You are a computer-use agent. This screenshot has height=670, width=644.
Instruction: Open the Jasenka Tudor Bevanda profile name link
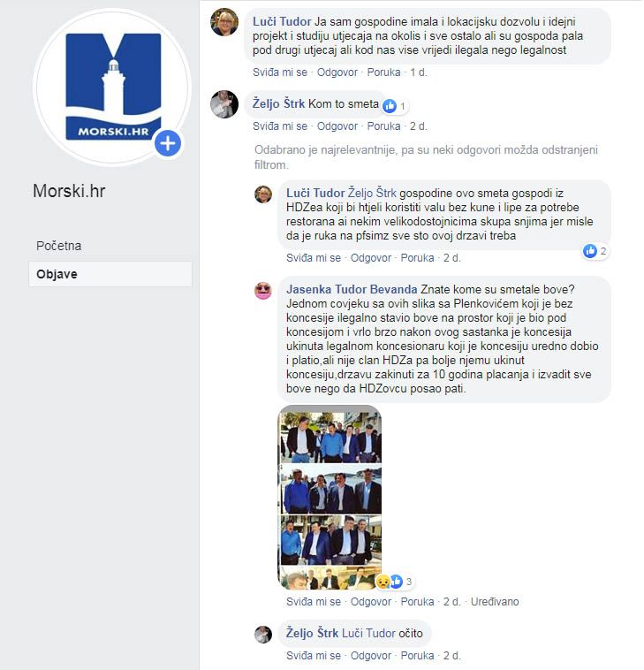352,289
